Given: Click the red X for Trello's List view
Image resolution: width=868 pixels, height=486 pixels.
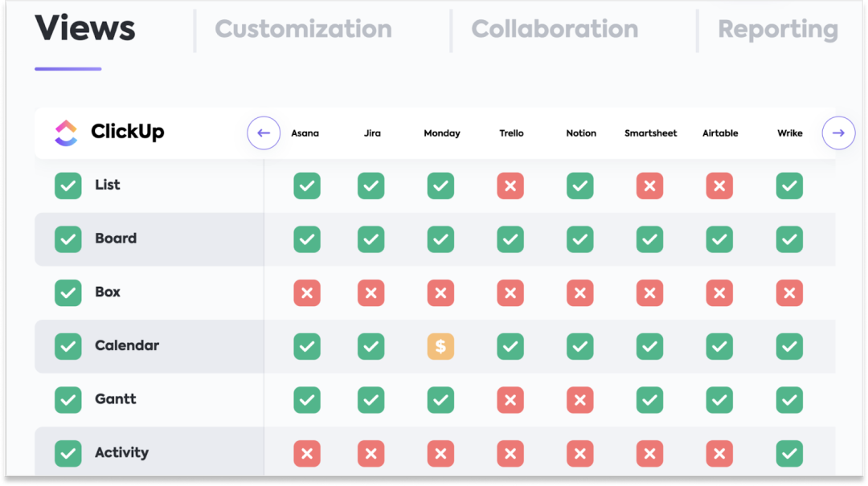Looking at the screenshot, I should point(510,186).
